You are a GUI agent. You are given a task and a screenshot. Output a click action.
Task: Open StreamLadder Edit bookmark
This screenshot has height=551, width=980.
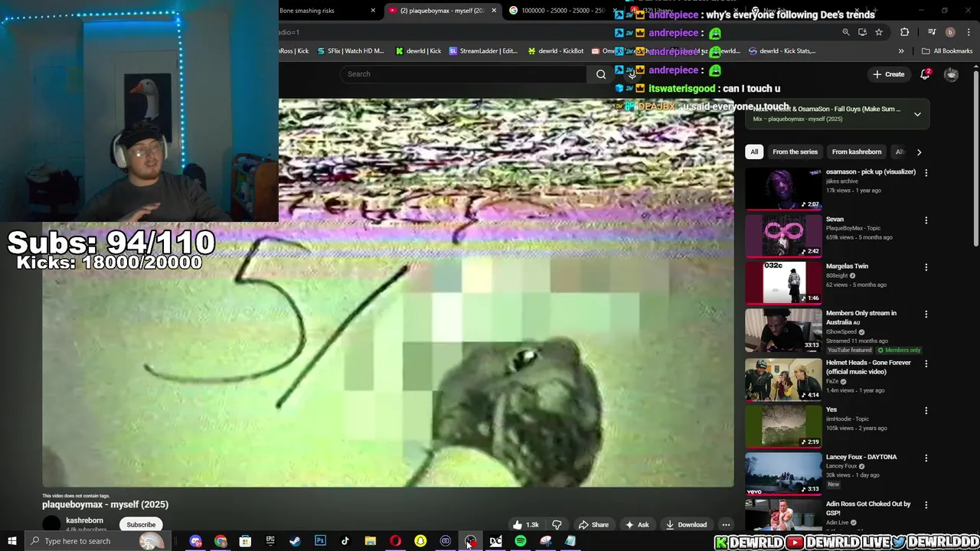(484, 51)
